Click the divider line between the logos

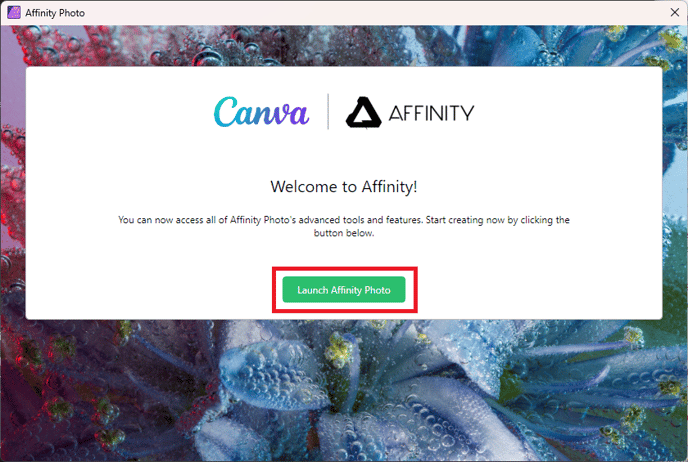pyautogui.click(x=328, y=111)
